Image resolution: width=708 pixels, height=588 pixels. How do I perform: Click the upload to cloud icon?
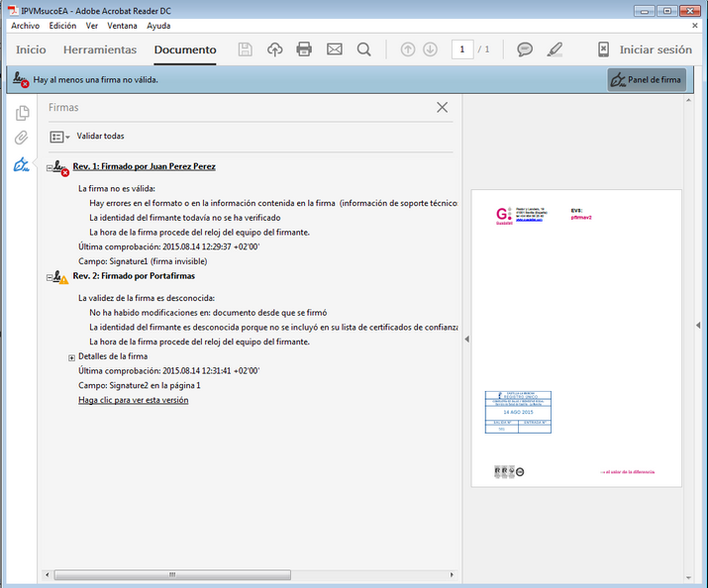(x=275, y=49)
